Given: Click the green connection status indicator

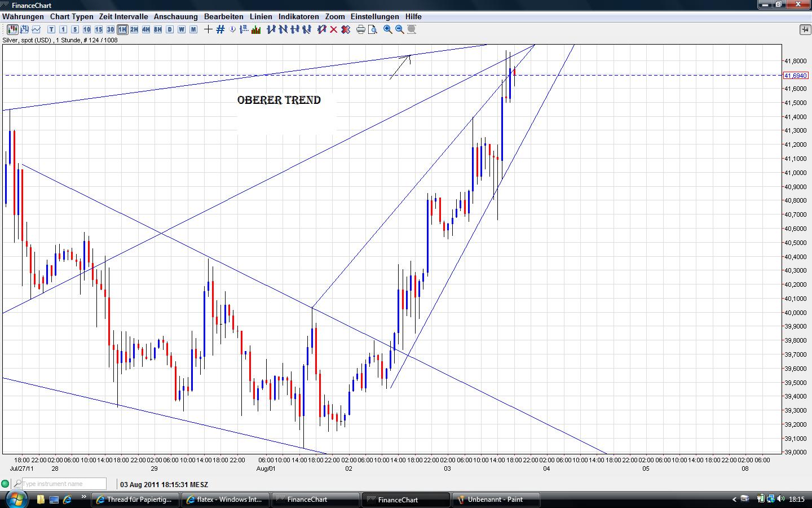Looking at the screenshot, I should point(6,484).
